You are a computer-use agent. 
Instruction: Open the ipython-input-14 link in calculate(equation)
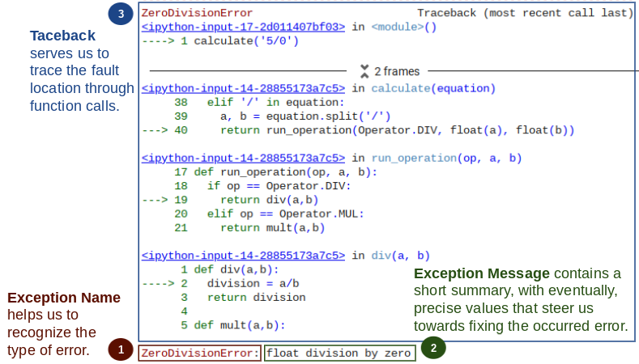(243, 88)
